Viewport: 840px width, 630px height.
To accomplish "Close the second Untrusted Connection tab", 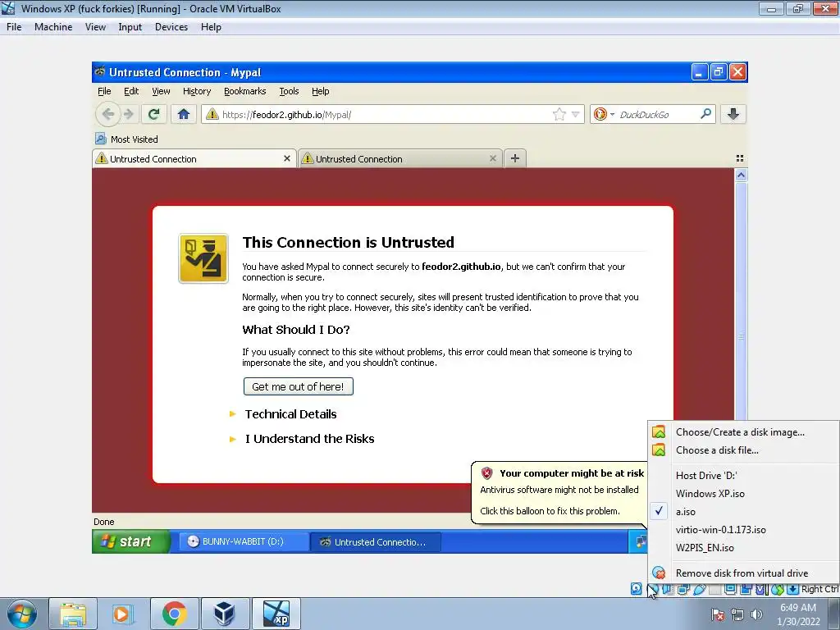I will (x=493, y=158).
